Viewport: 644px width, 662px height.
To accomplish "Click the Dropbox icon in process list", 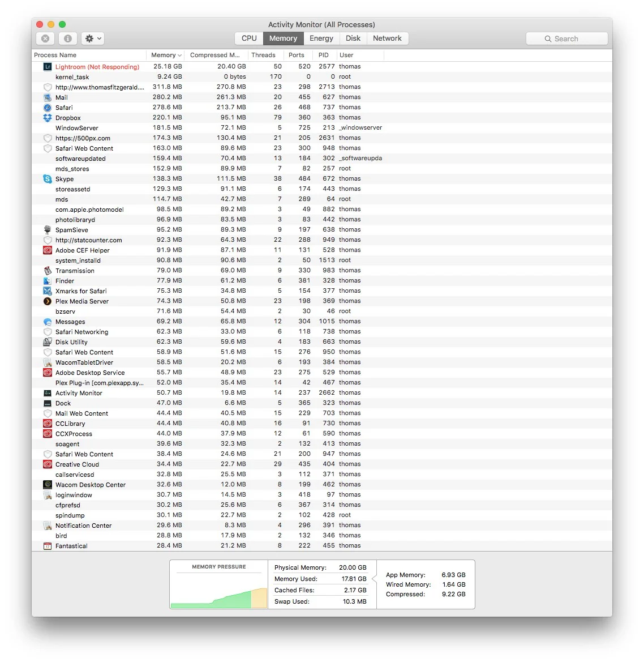I will point(48,118).
